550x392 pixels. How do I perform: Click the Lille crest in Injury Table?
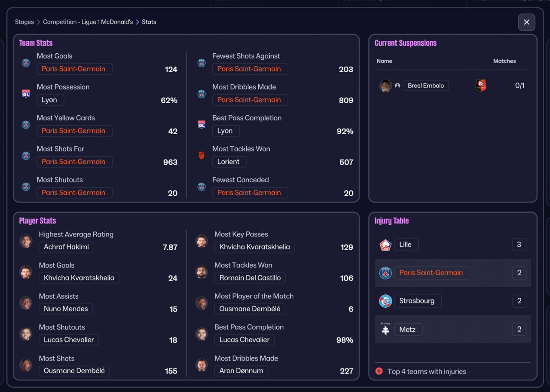tap(385, 245)
